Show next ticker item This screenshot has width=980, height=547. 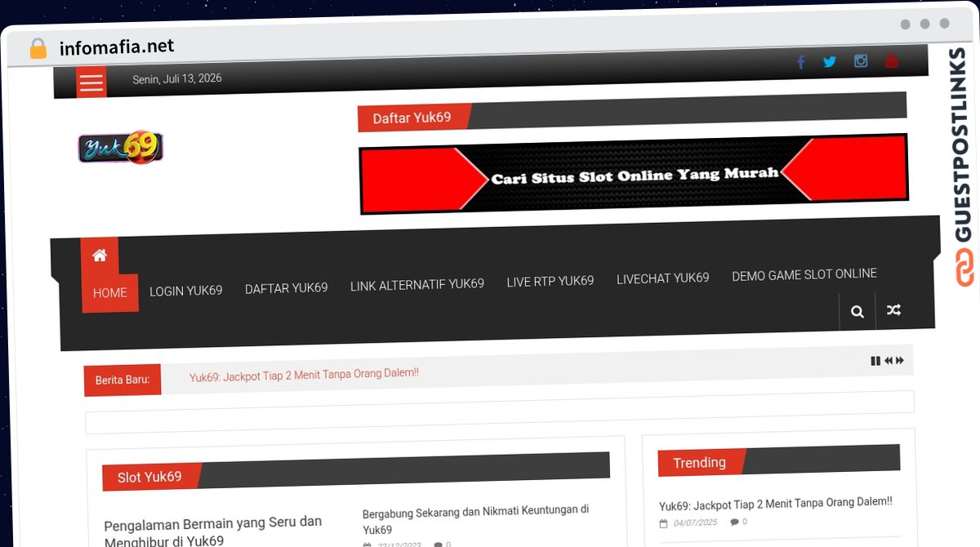(900, 360)
